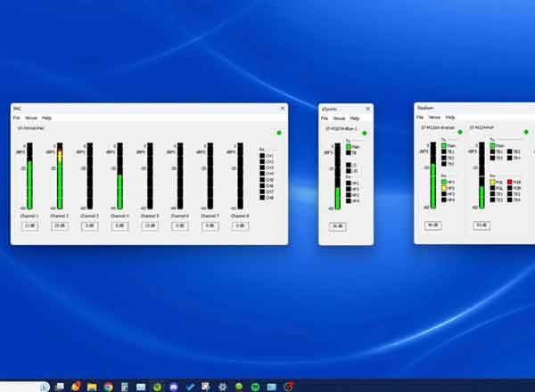The image size is (535, 392).
Task: Click the green status LED in eSports window
Action: point(365,134)
